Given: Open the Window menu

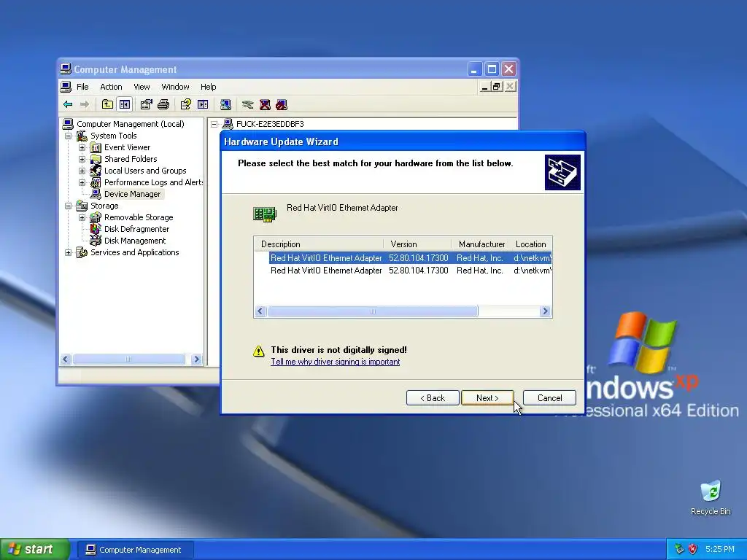Looking at the screenshot, I should click(175, 87).
